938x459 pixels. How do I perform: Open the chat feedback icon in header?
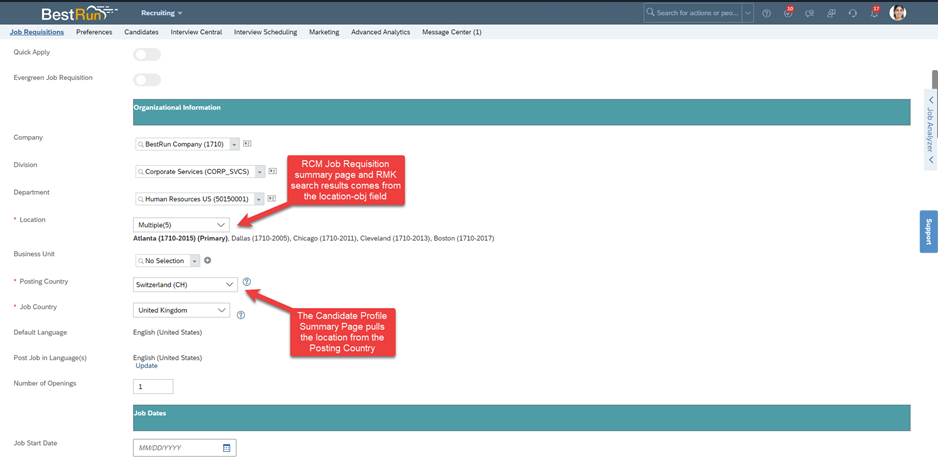810,13
